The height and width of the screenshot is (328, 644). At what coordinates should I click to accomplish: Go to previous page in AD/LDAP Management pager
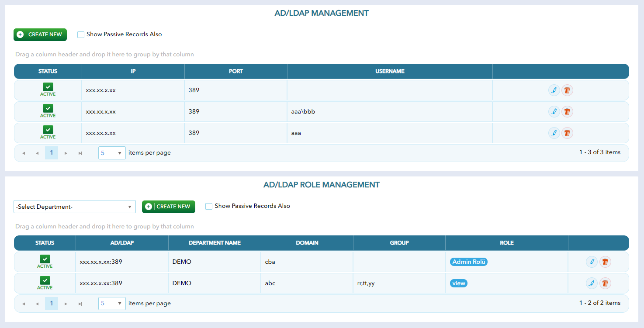(x=37, y=153)
